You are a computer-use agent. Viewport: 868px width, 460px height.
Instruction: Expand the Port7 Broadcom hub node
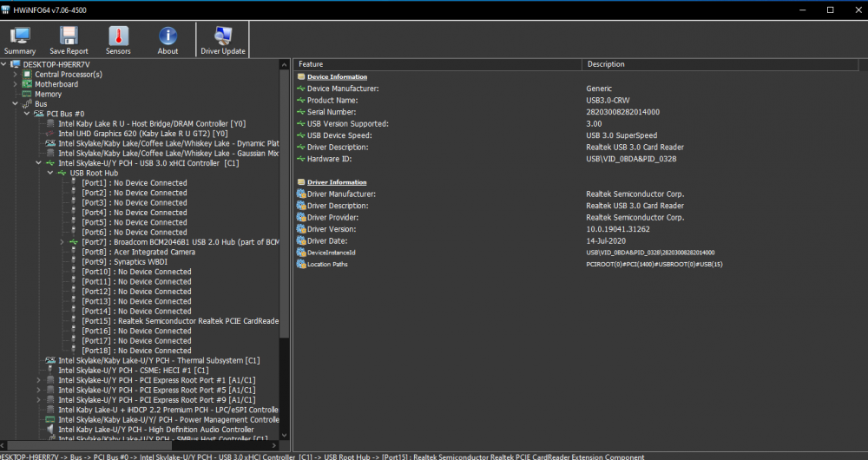coord(62,242)
